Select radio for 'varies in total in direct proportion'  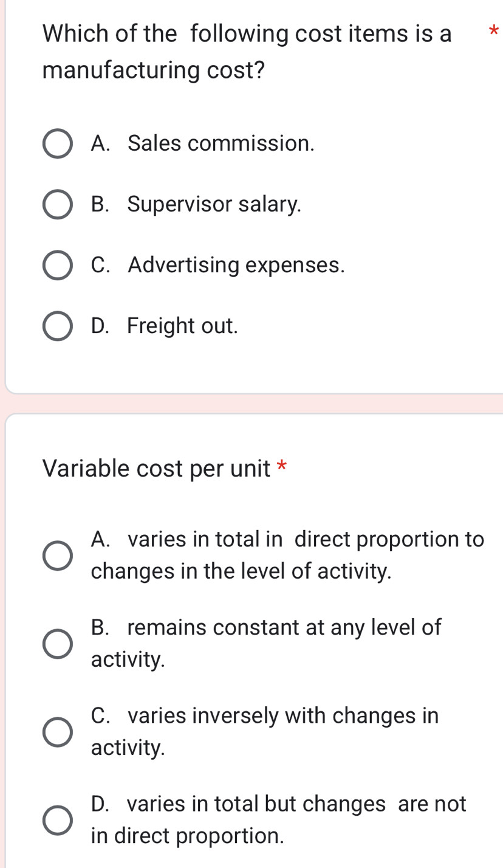pos(58,556)
